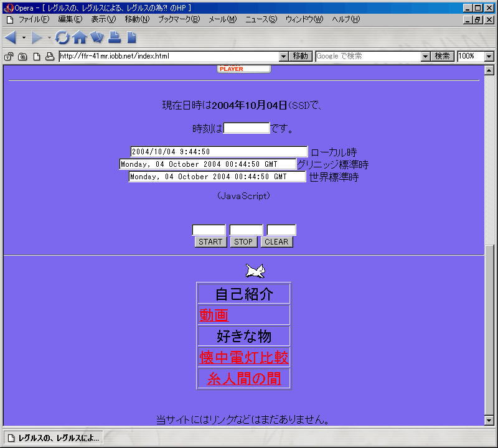Image resolution: width=498 pixels, height=448 pixels.
Task: Close the inner page with menu-bar X
Action: point(489,20)
